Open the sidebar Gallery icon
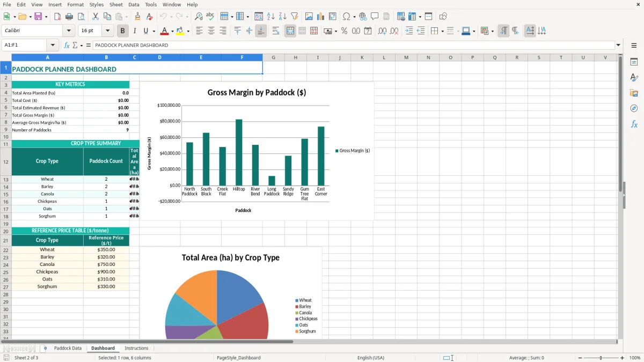The width and height of the screenshot is (644, 362). pyautogui.click(x=634, y=93)
